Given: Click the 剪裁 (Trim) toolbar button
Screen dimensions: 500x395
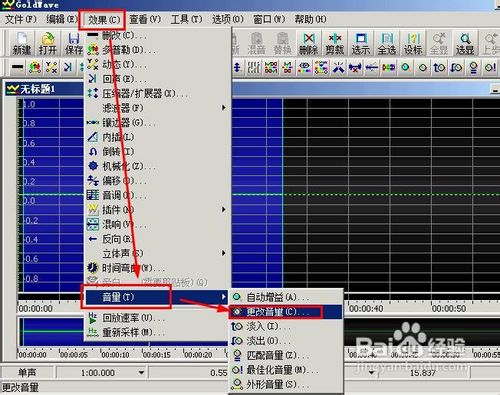Looking at the screenshot, I should click(x=334, y=43).
